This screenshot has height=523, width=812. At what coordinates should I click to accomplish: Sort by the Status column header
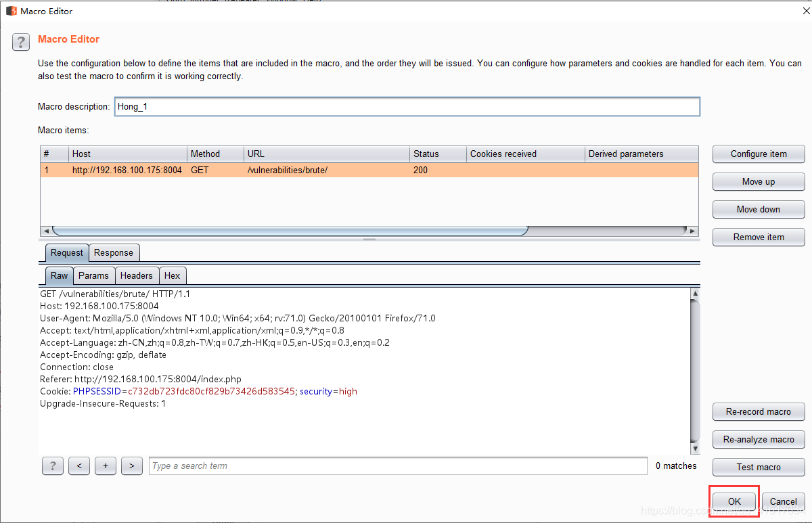[438, 154]
